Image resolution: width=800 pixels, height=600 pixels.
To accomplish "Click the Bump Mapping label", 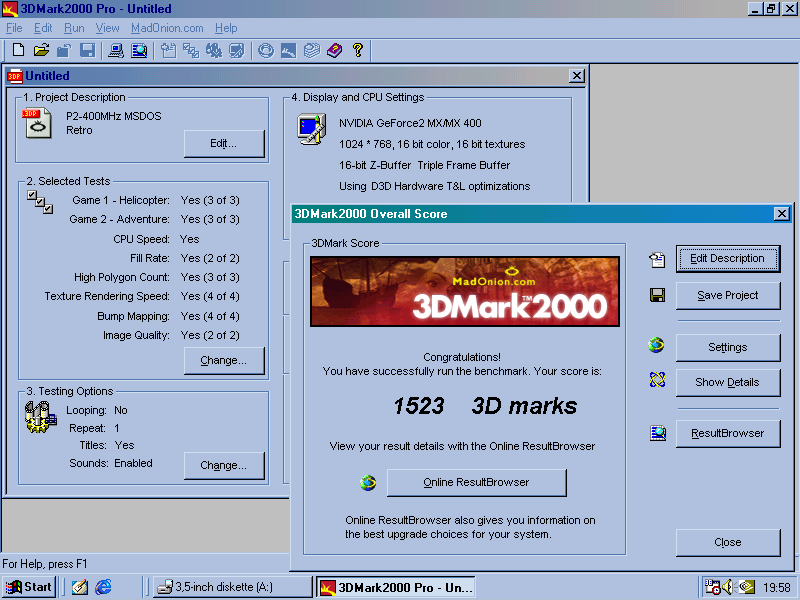I will [x=133, y=316].
